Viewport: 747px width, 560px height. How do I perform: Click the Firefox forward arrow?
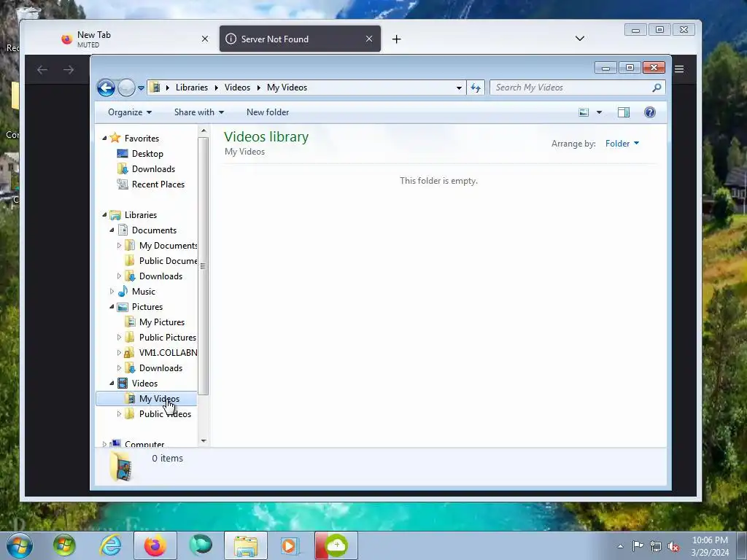[x=69, y=70]
